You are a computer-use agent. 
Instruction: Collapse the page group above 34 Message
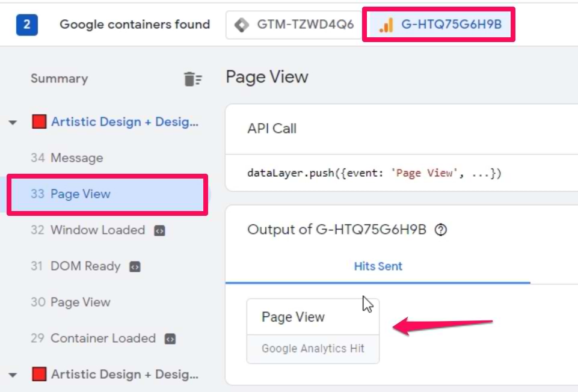click(13, 123)
